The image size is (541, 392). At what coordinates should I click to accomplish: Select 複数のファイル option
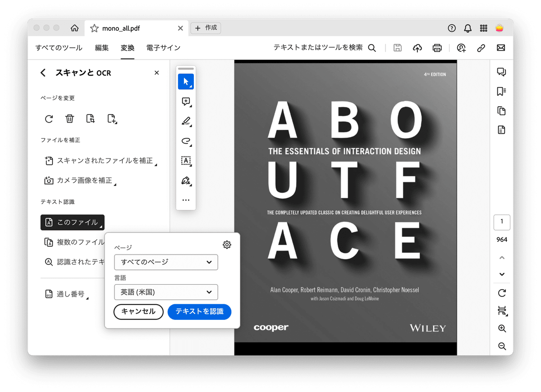(74, 242)
